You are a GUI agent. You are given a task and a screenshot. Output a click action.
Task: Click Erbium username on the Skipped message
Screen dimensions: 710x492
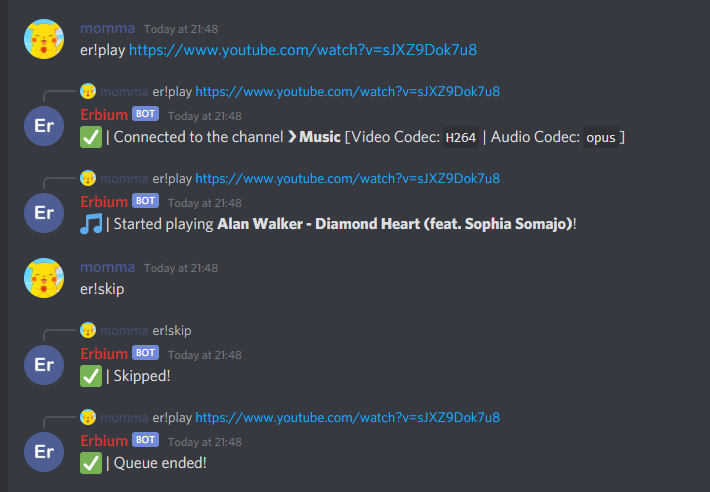[104, 353]
